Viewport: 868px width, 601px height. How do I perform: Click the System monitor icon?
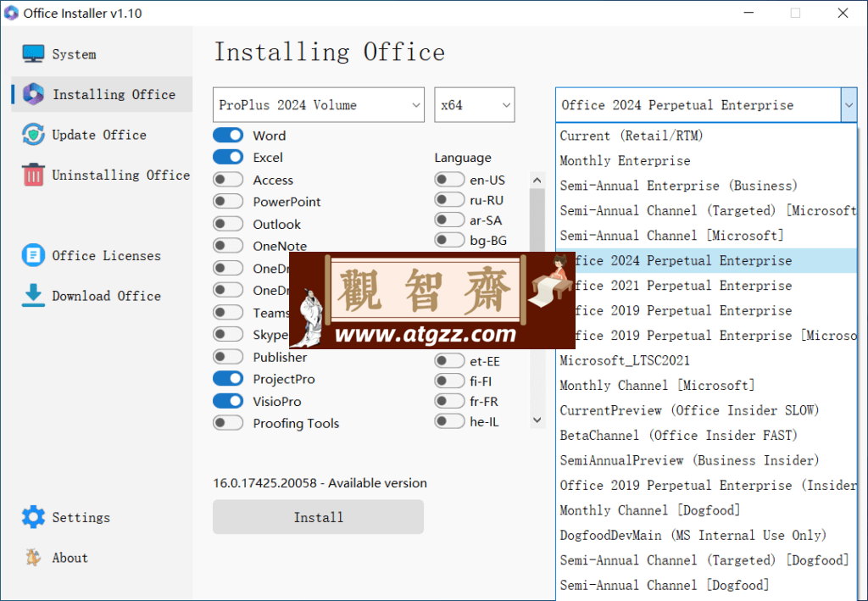(33, 53)
